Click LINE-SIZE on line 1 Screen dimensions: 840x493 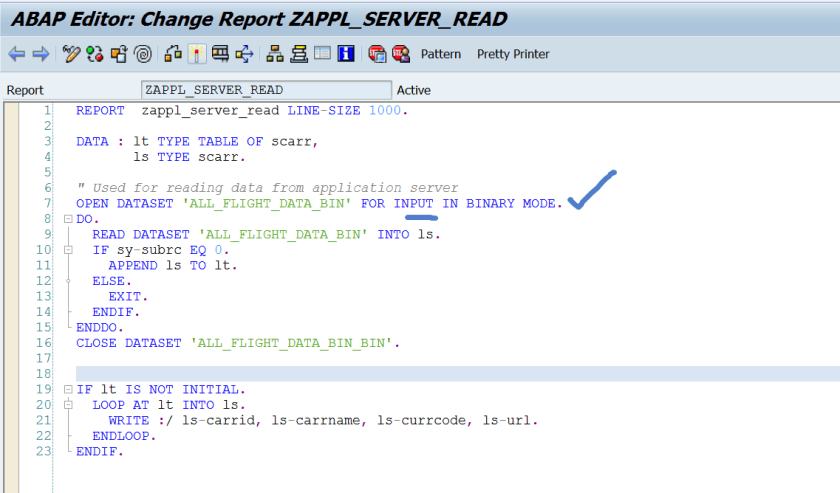point(324,110)
